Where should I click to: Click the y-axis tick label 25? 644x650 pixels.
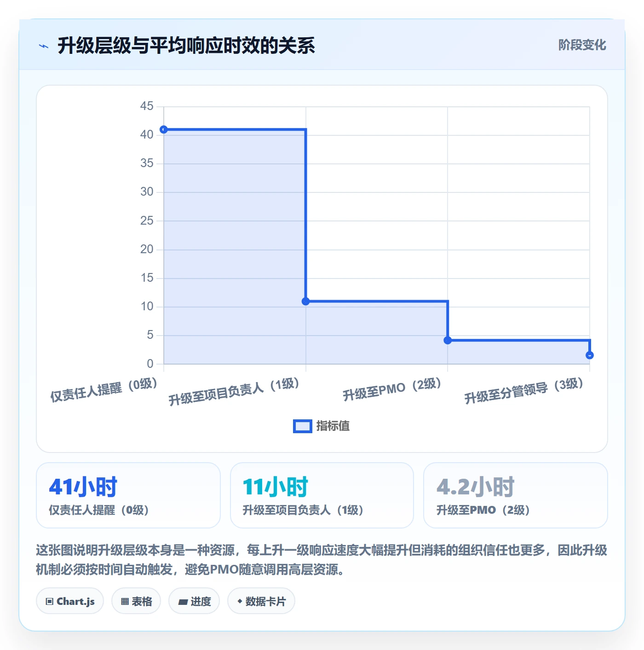pyautogui.click(x=147, y=221)
